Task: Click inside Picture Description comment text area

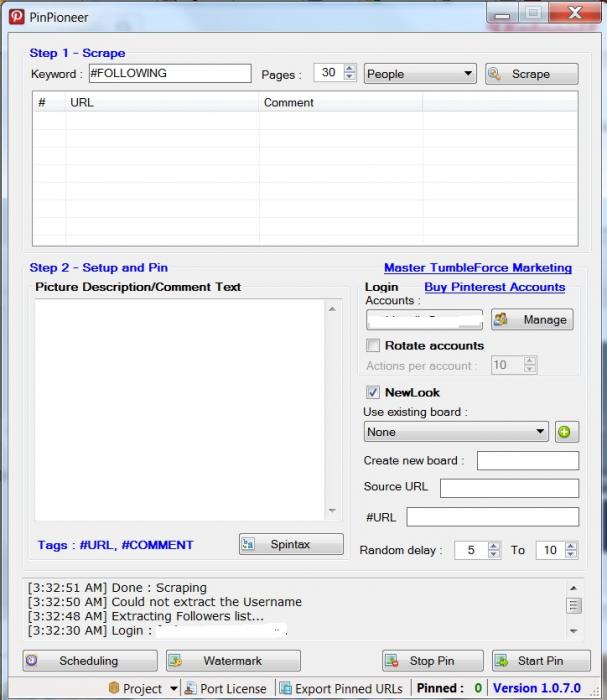Action: pos(179,410)
